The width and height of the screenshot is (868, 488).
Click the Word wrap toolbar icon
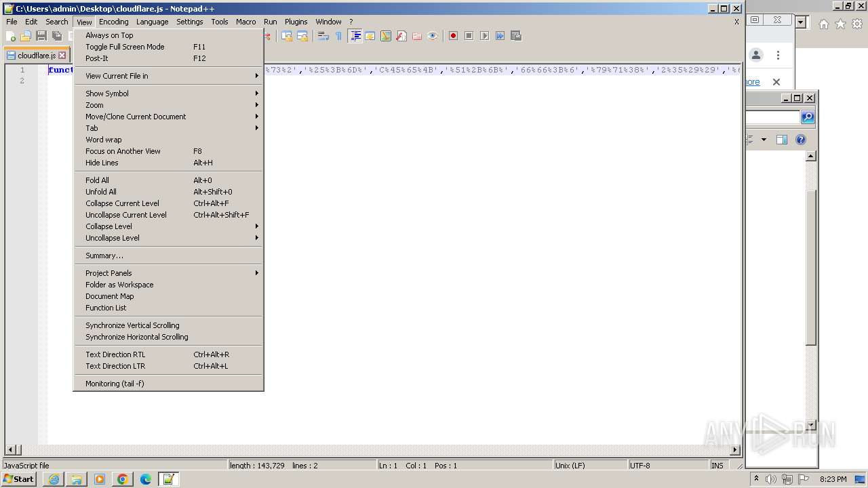pos(323,36)
